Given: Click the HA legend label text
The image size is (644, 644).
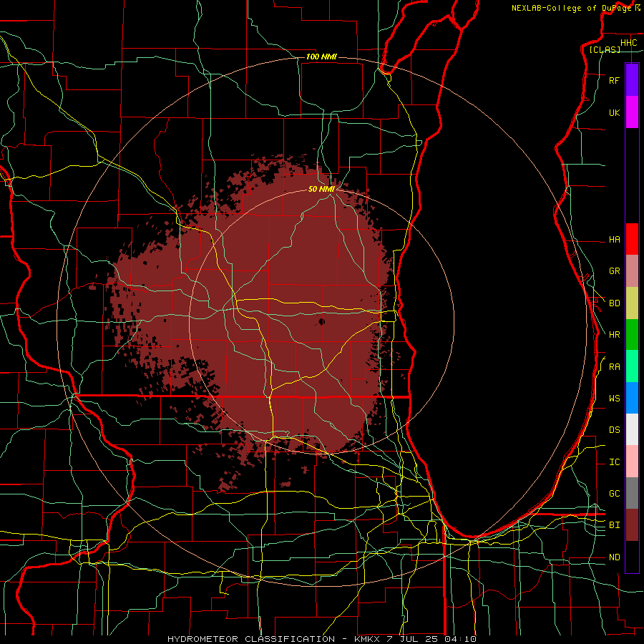Looking at the screenshot, I should [x=614, y=239].
